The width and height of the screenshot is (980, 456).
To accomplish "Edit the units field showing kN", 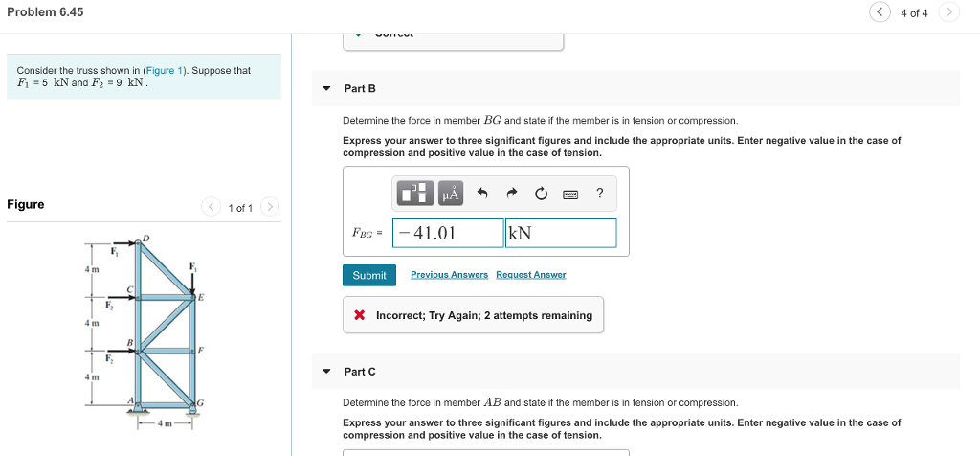I will pyautogui.click(x=561, y=233).
